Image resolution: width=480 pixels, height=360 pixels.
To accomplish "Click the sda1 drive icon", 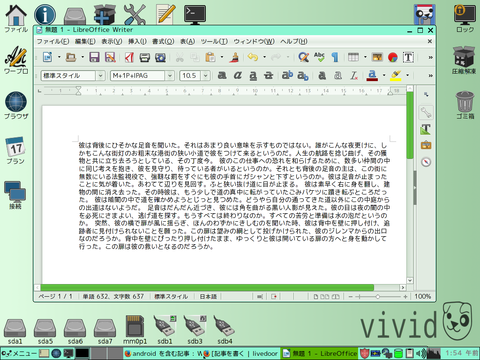I will 15,331.
